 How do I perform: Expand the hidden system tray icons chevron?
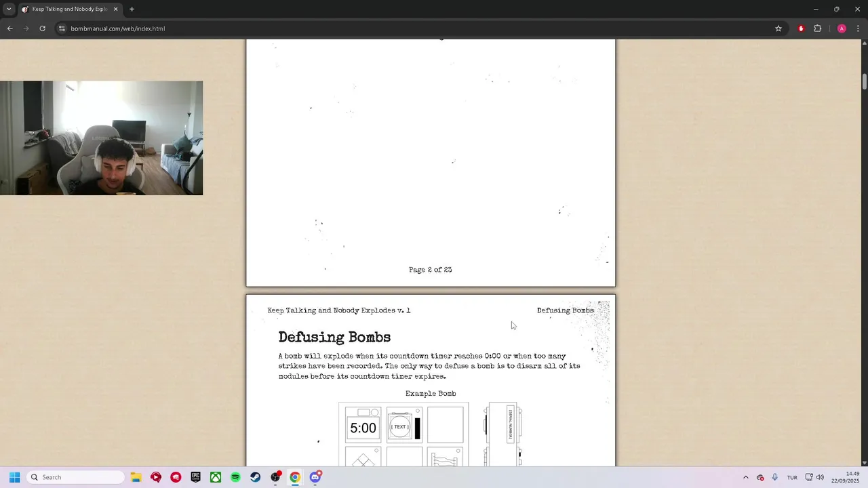click(x=746, y=477)
